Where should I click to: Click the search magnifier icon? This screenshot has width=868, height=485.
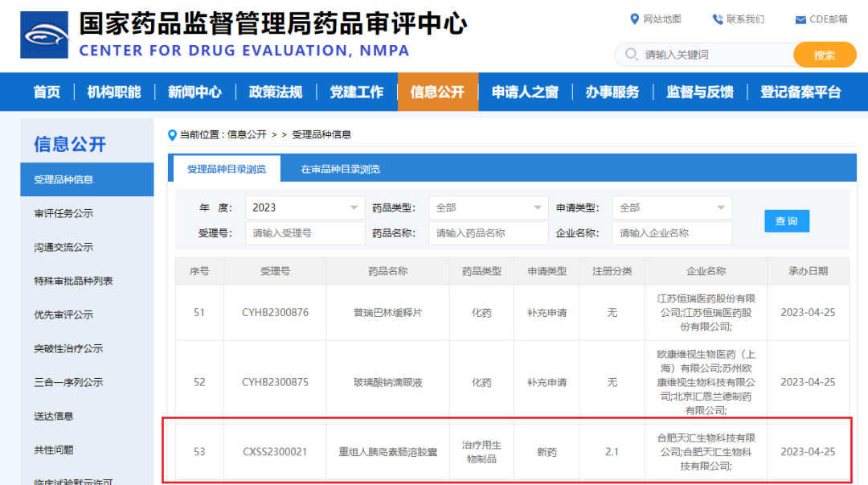[x=630, y=55]
